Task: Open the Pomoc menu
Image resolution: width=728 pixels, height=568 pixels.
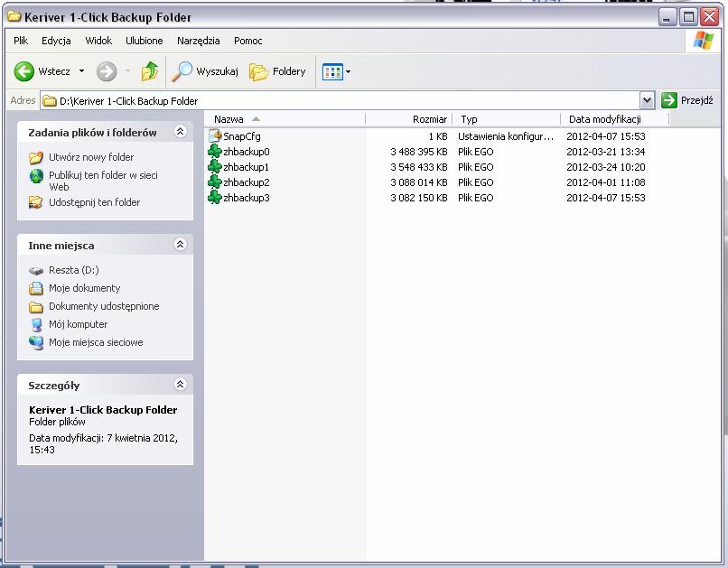Action: click(x=247, y=41)
